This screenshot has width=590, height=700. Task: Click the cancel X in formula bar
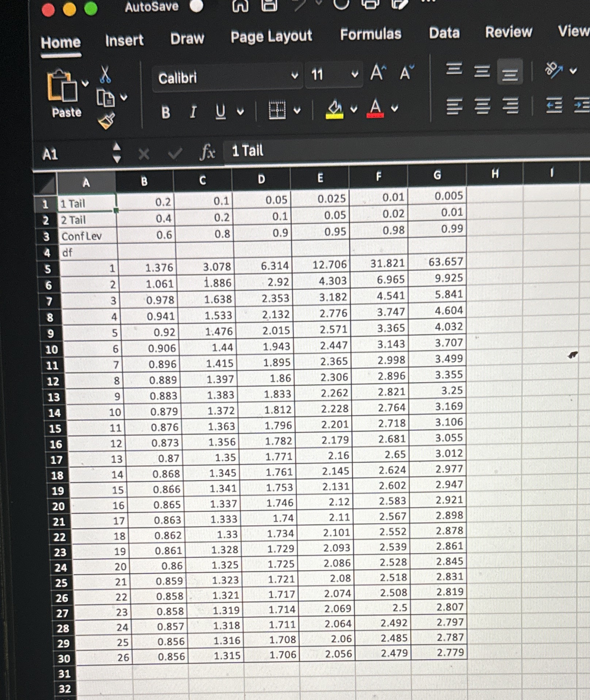(144, 153)
